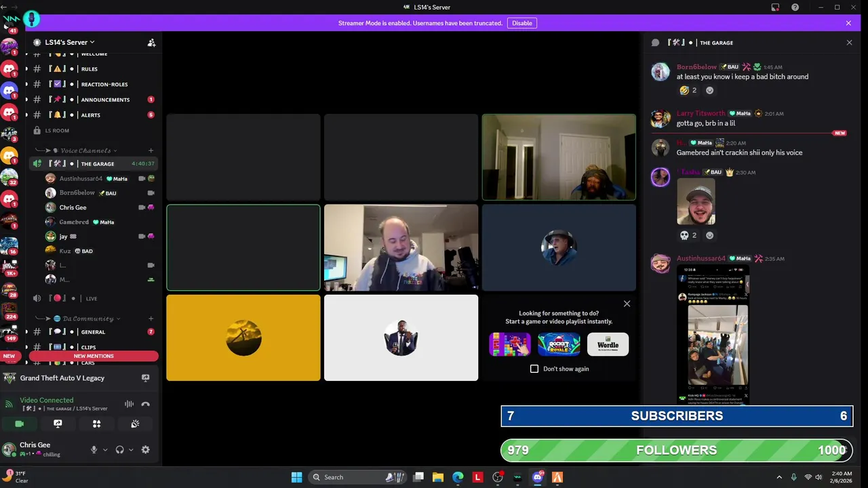Screen dimensions: 868x488
Task: Open server with 224 badge
Action: pos(9,310)
